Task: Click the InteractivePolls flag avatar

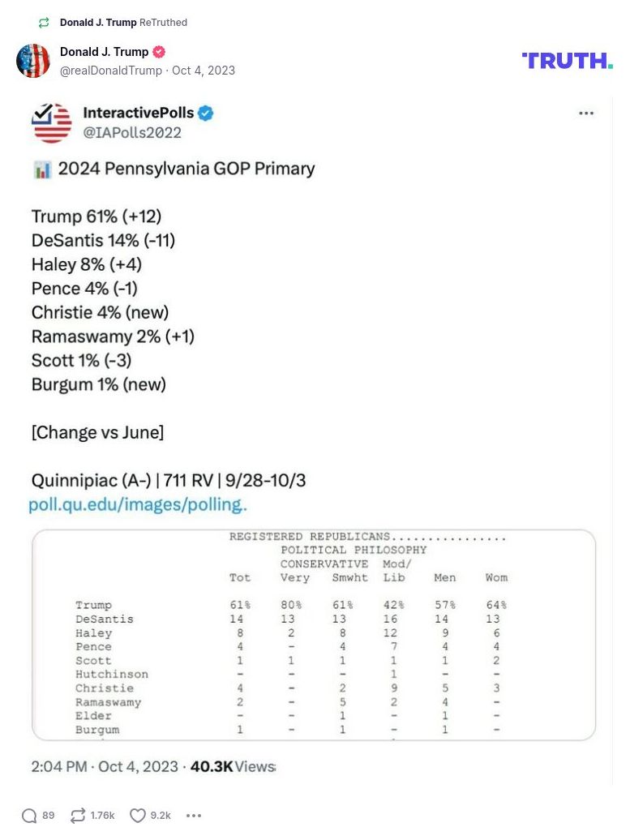Action: click(51, 122)
